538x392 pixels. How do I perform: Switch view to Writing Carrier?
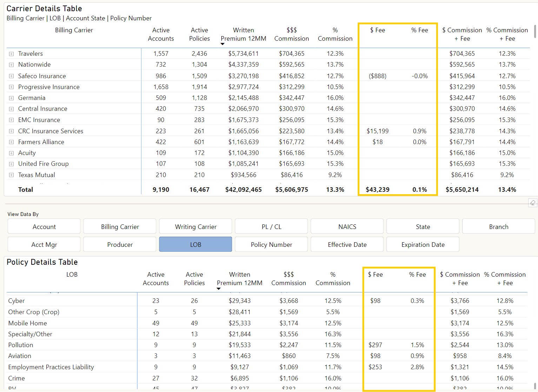pos(195,227)
